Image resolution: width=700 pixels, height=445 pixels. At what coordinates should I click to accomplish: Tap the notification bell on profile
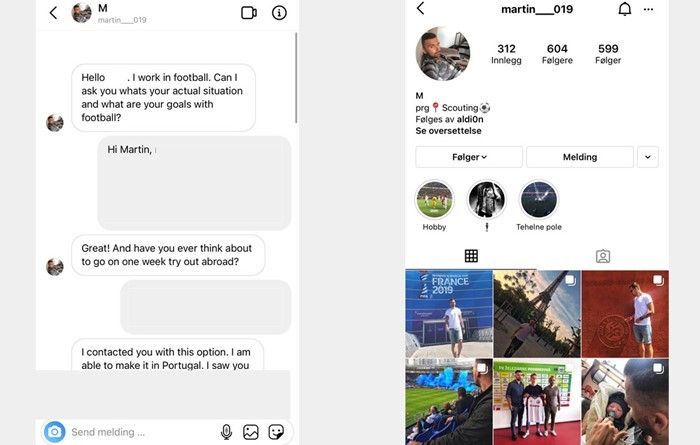625,9
